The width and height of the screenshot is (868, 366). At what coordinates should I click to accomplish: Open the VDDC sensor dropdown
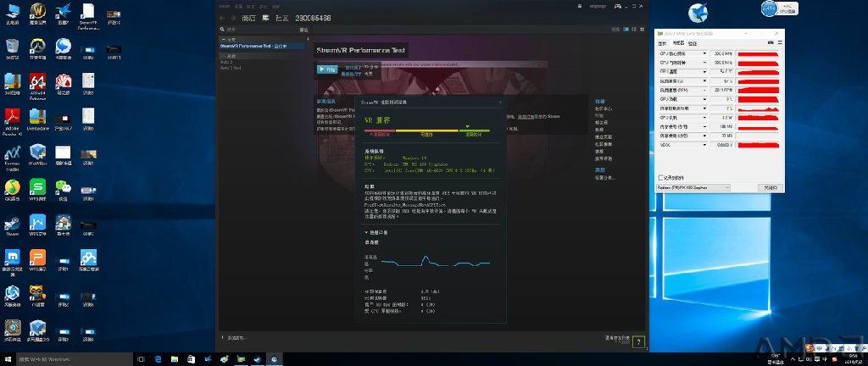(704, 145)
